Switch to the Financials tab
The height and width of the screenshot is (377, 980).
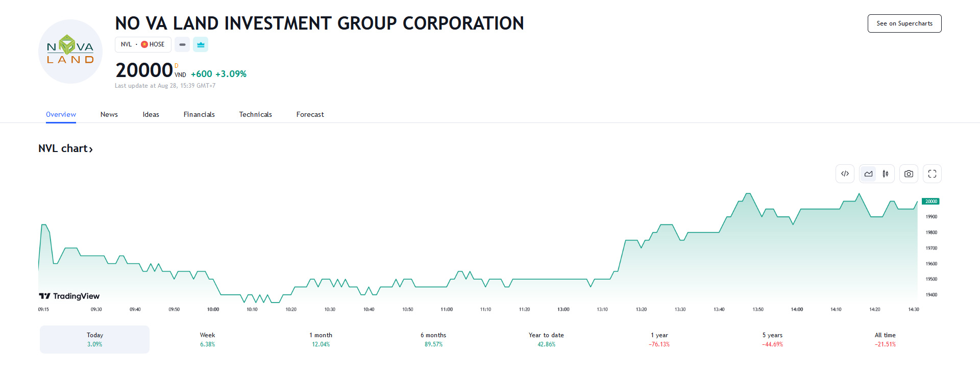click(199, 115)
